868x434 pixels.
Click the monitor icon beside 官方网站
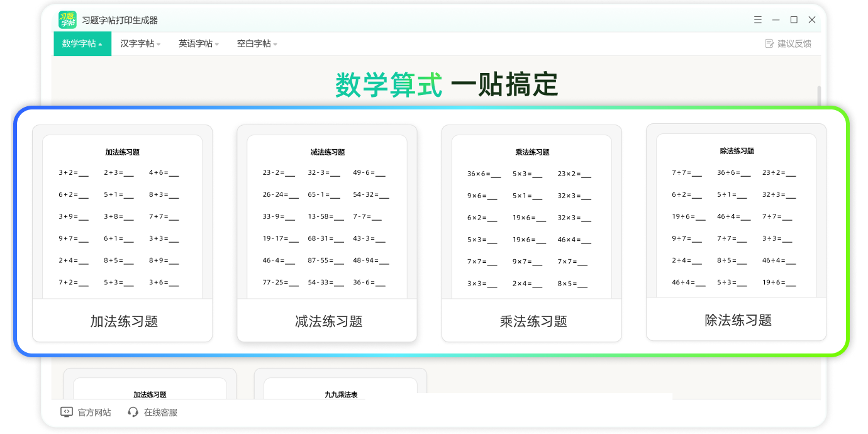65,412
